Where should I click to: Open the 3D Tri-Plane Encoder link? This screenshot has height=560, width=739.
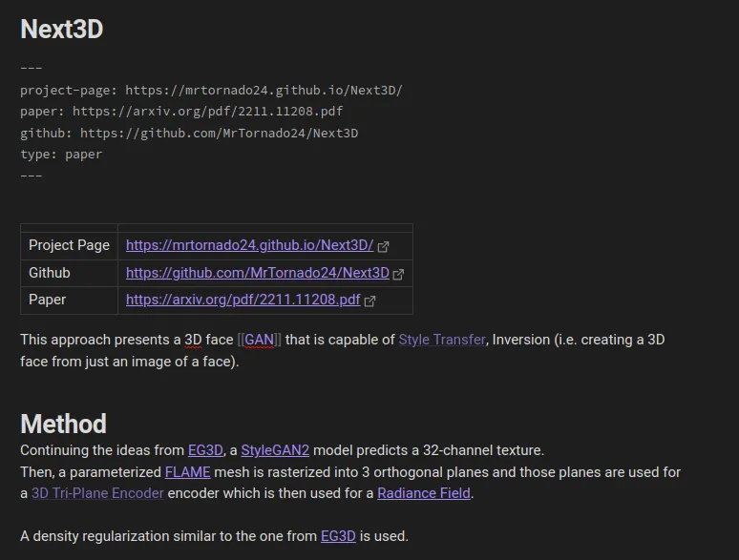pos(97,493)
